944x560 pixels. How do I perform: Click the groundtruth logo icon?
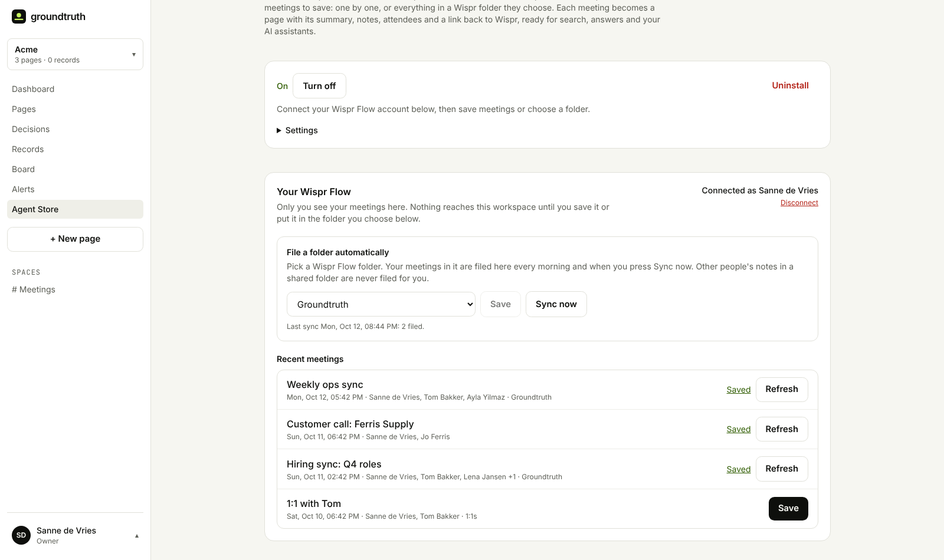pyautogui.click(x=19, y=17)
